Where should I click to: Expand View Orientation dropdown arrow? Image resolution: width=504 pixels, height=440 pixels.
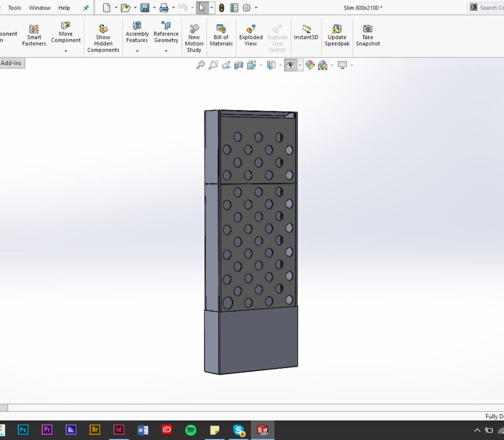[x=261, y=65]
